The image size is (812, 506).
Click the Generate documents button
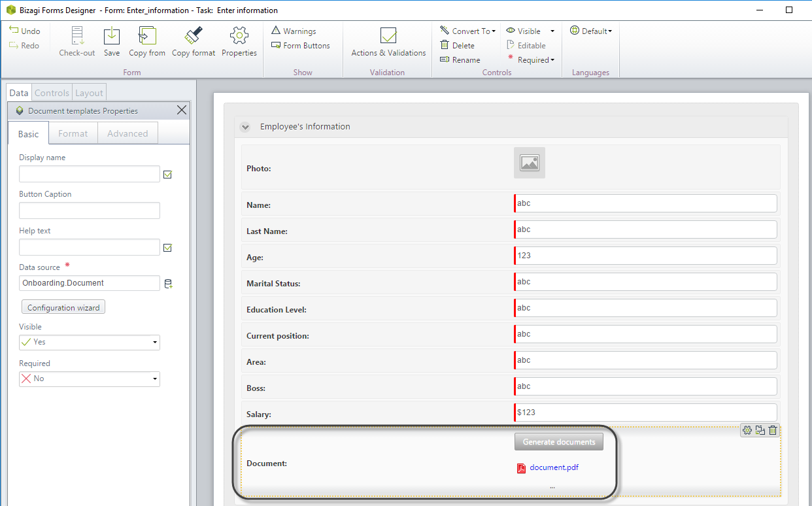[559, 442]
